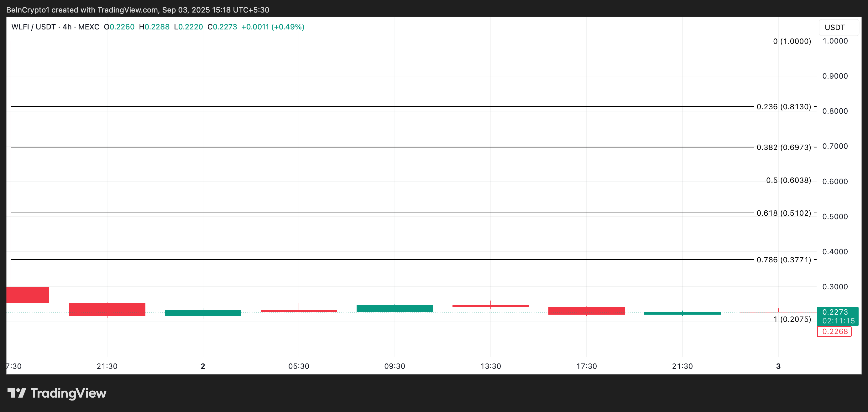Select the 0.236 (0.8130) Fibonacci level label
868x412 pixels.
click(783, 107)
